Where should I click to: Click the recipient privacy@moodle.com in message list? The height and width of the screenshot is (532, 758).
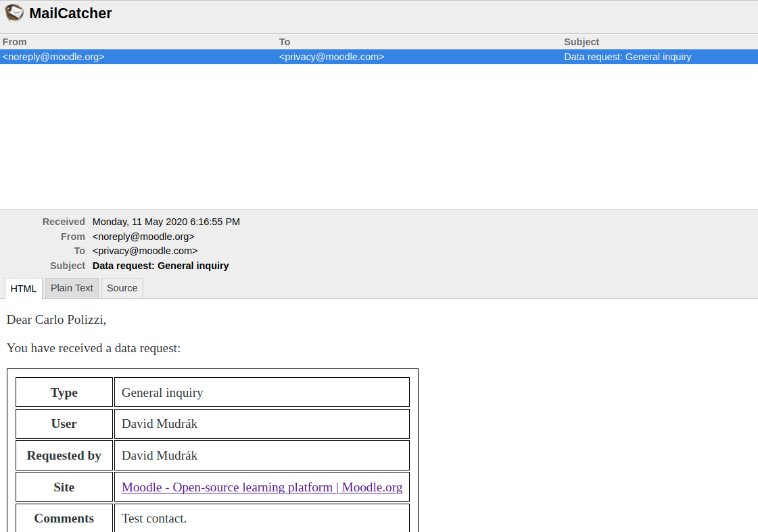(x=331, y=57)
